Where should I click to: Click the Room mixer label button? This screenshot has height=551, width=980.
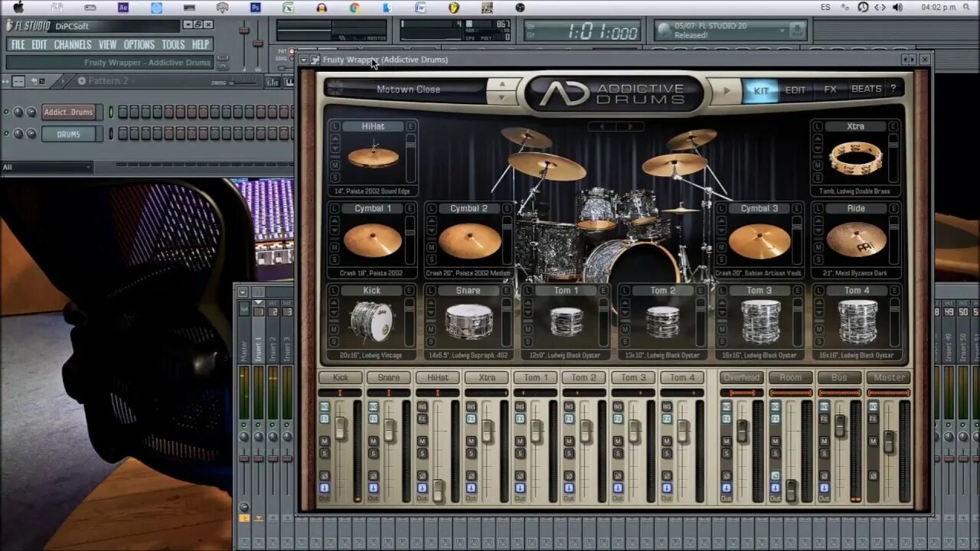pyautogui.click(x=790, y=377)
